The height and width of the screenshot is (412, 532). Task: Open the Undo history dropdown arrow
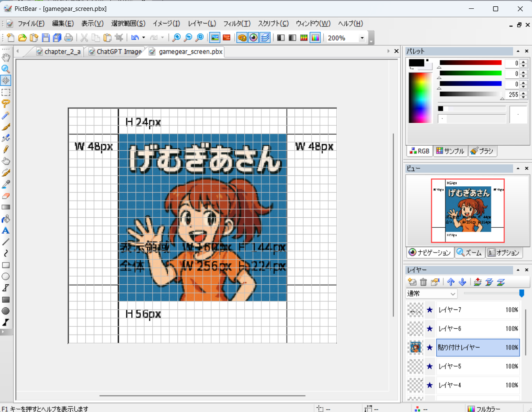click(144, 38)
